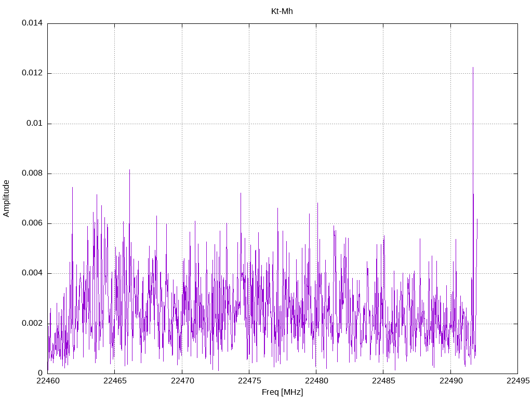This screenshot has width=532, height=399.
Task: Click the Freq [MHz] x-axis label
Action: tap(282, 392)
